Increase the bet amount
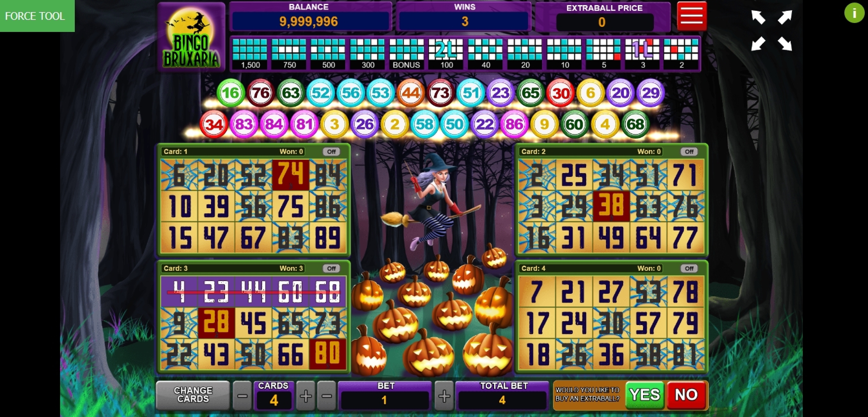Viewport: 868px width, 417px height. click(444, 396)
